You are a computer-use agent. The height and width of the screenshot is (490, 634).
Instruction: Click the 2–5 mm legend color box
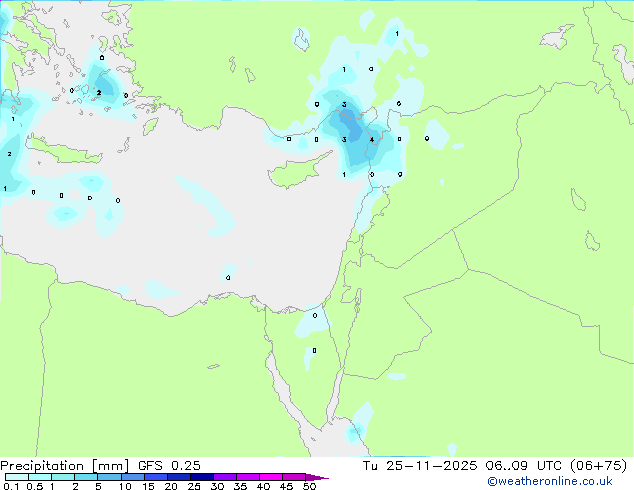(86, 477)
